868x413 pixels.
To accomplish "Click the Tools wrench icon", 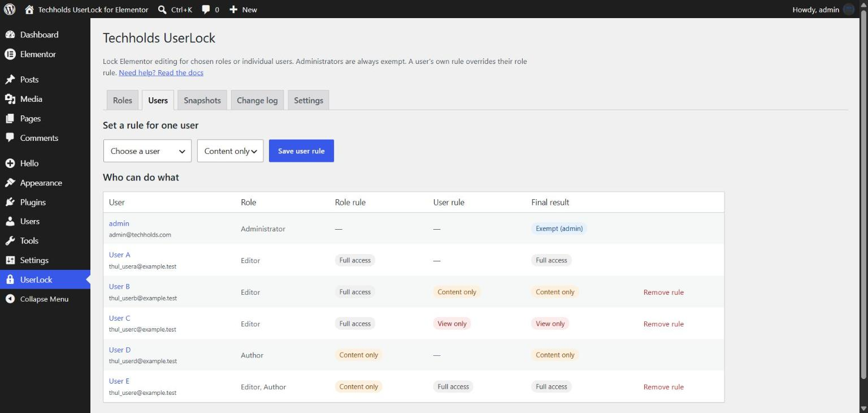I will 10,240.
